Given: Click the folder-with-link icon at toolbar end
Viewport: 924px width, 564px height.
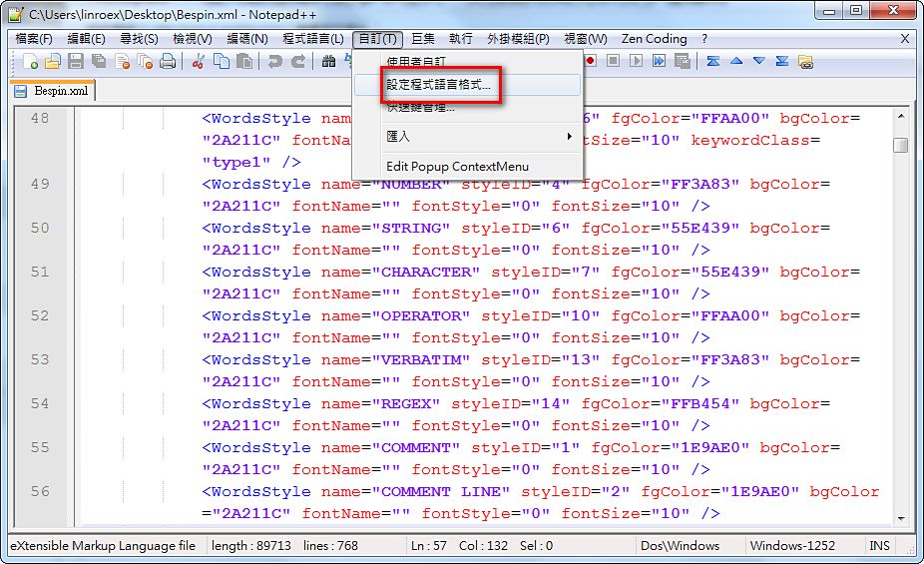Looking at the screenshot, I should point(805,61).
